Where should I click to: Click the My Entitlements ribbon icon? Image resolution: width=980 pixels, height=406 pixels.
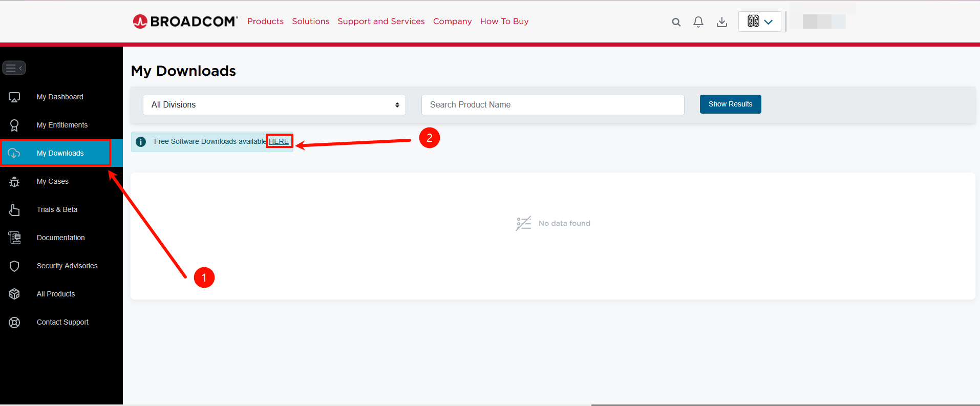(x=14, y=125)
